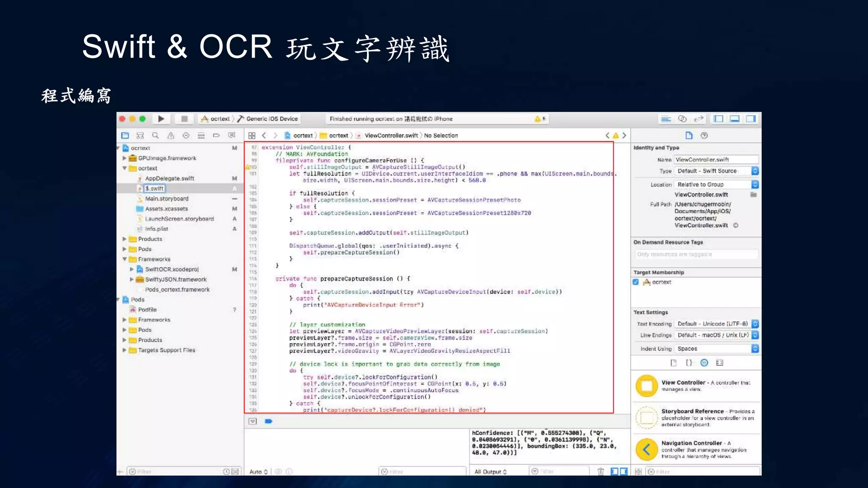The width and height of the screenshot is (868, 488).
Task: Click ocrtext project segment in jump bar
Action: (x=299, y=136)
